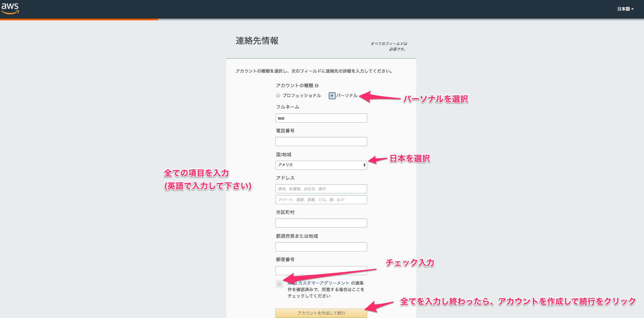Click the プロフェッショナル radio label text
This screenshot has height=318, width=644.
click(x=302, y=95)
